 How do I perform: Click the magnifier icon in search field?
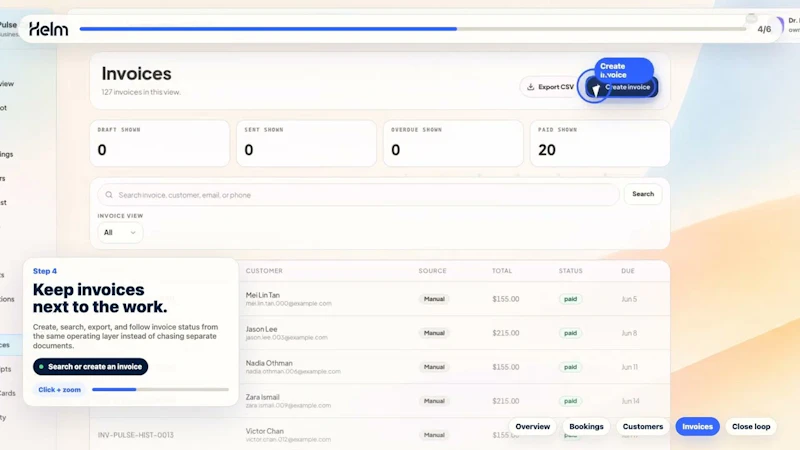click(x=109, y=194)
